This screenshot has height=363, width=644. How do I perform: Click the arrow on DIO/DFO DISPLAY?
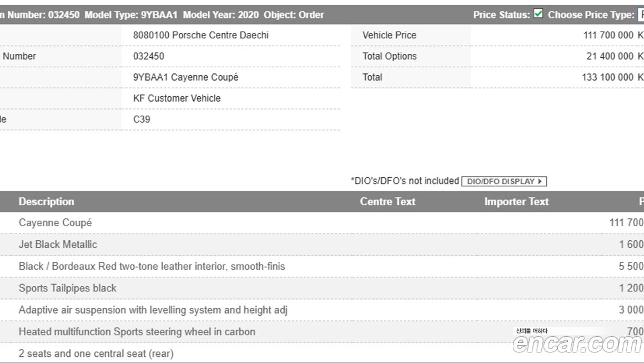point(540,181)
